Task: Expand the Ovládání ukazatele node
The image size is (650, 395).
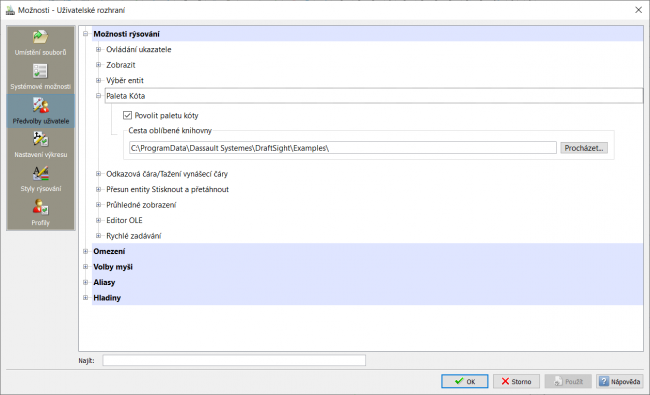Action: pos(98,49)
